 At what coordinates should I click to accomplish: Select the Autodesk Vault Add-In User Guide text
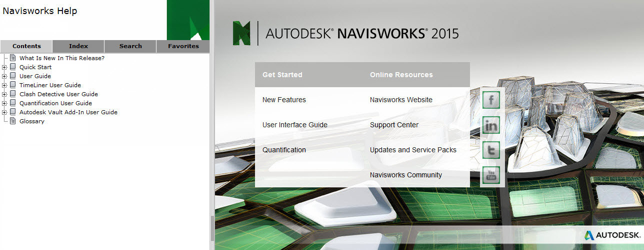tap(68, 112)
